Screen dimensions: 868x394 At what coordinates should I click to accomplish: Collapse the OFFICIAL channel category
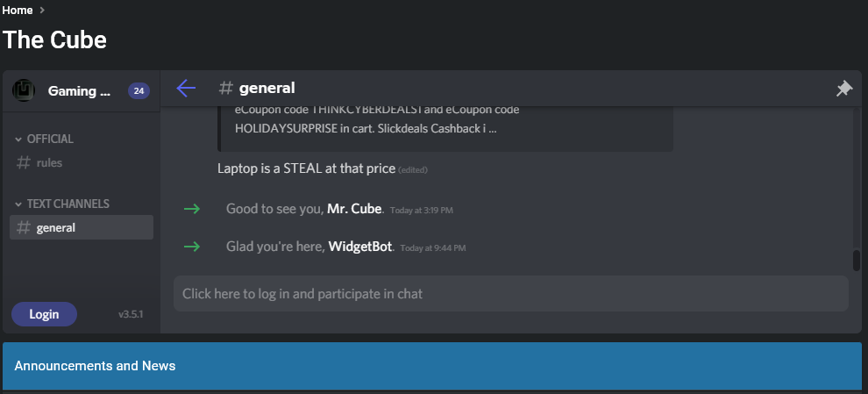pos(45,140)
